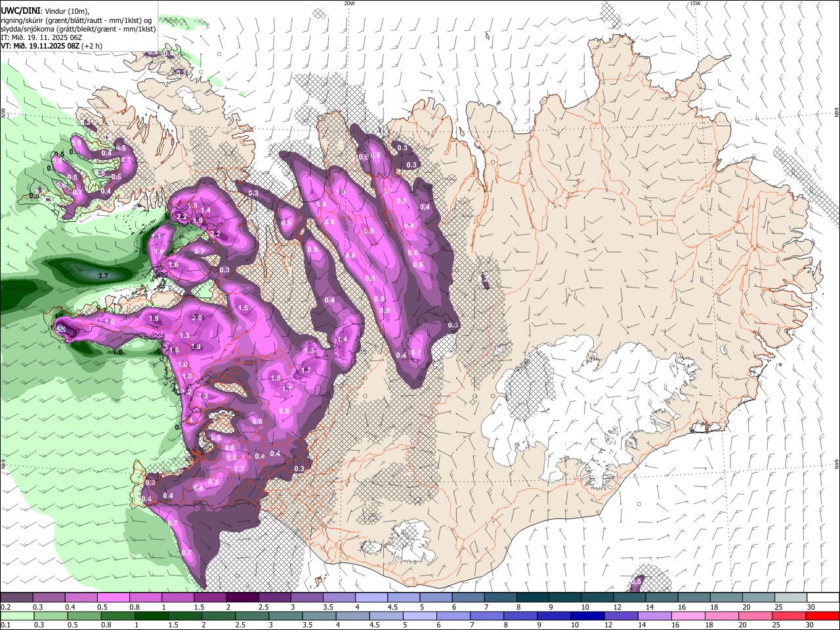Click the 'slydda/snjókoma (grátt/bleikt/grænt - mm/1klst)' line
This screenshot has height=630, width=840.
pos(78,29)
